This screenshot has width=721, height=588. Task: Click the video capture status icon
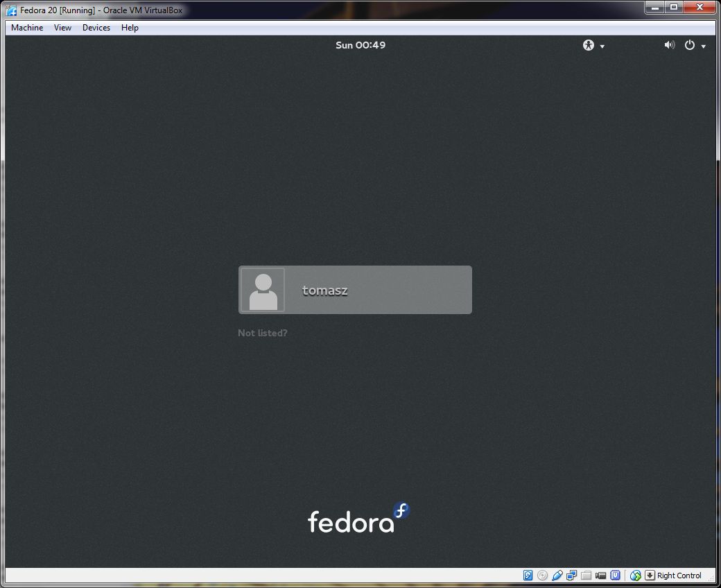tap(600, 575)
